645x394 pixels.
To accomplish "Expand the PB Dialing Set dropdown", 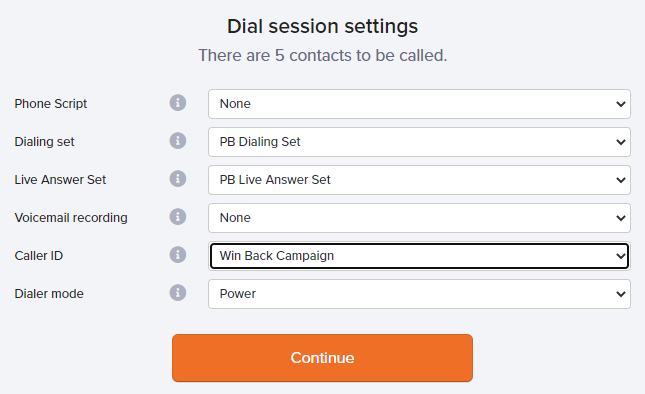I will (419, 142).
